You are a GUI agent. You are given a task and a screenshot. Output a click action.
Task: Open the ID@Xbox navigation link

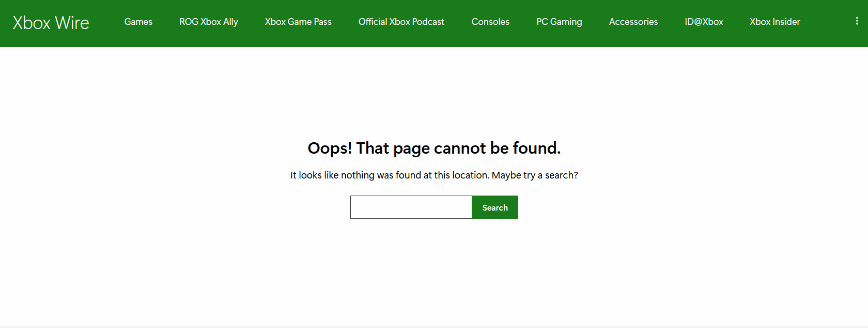tap(704, 22)
